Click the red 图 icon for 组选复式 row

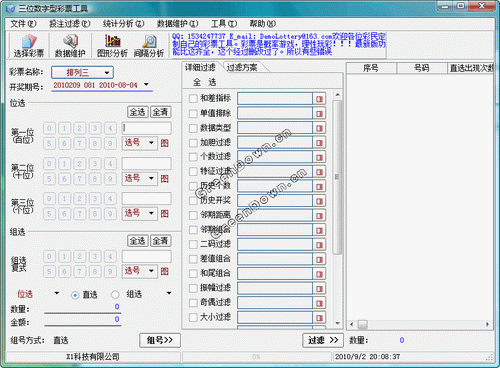[x=165, y=271]
